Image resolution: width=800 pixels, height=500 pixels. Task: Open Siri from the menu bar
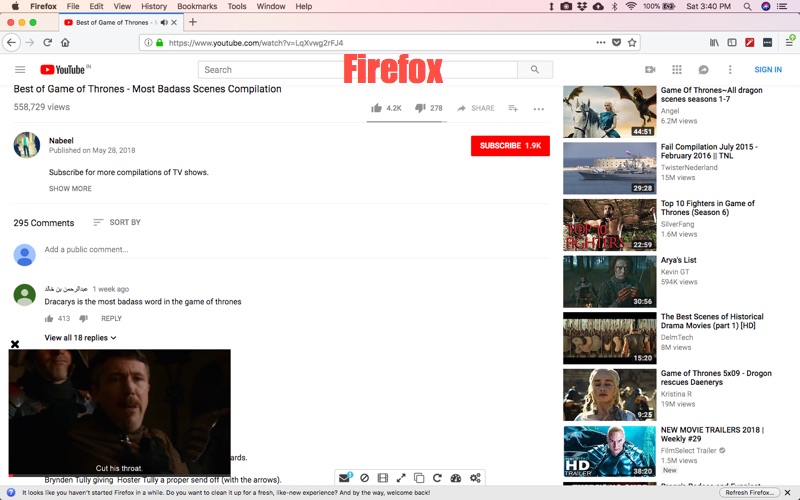(x=765, y=6)
